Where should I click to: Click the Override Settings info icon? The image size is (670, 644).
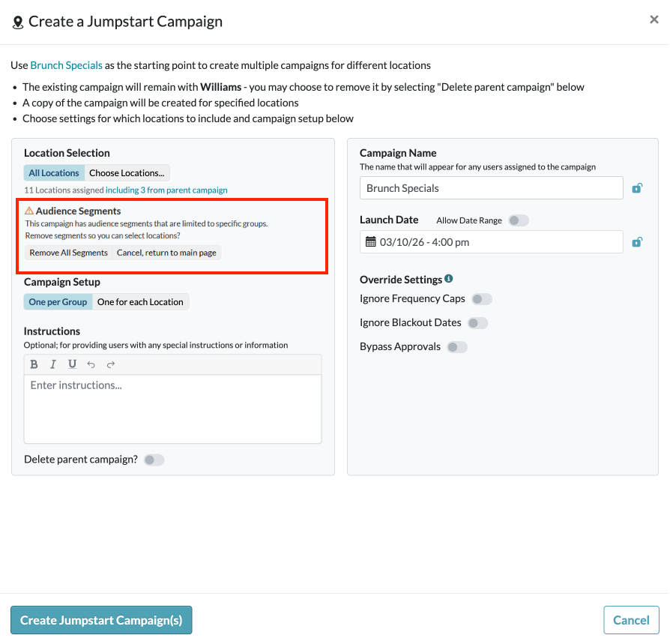[x=449, y=279]
